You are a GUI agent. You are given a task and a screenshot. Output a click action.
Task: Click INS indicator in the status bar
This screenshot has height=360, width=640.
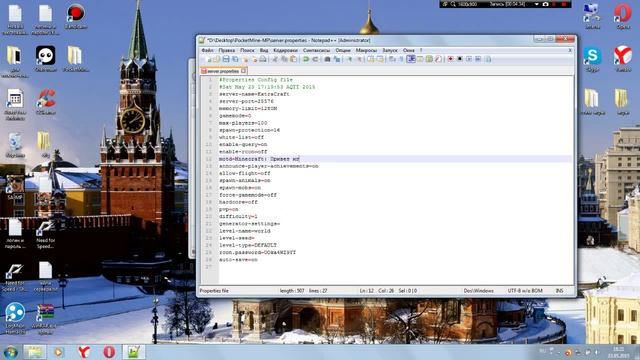tap(559, 291)
